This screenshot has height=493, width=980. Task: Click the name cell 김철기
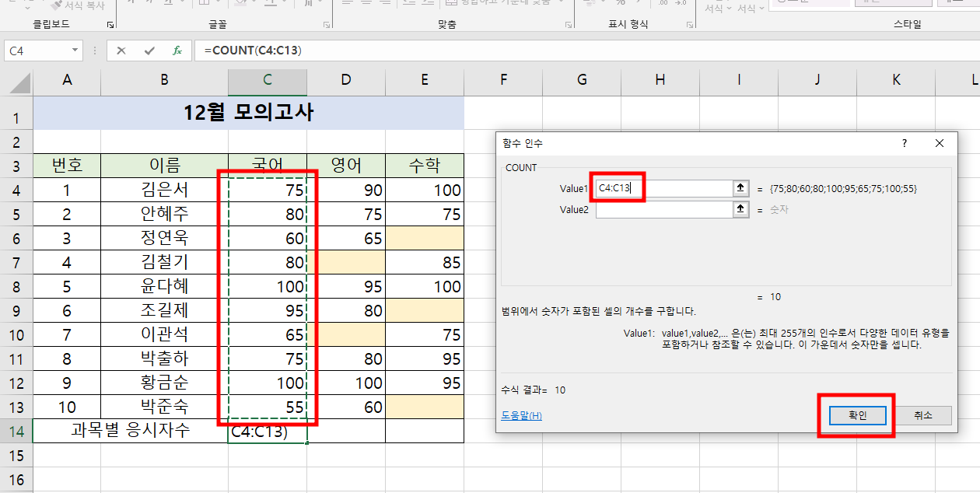pos(164,262)
